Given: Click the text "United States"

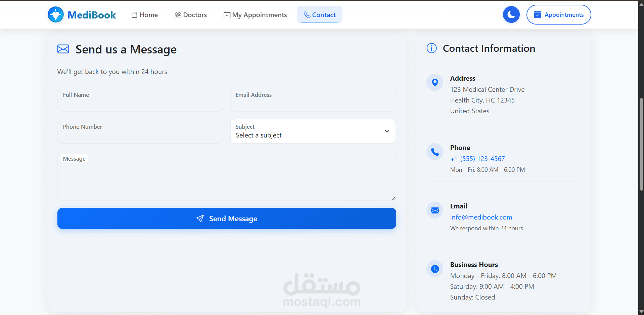Looking at the screenshot, I should (x=470, y=111).
